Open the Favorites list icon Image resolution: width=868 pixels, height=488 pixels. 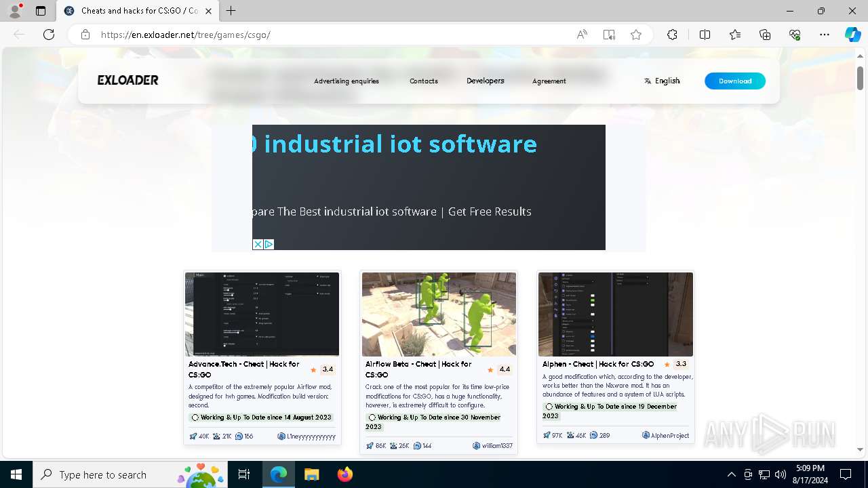pyautogui.click(x=735, y=35)
